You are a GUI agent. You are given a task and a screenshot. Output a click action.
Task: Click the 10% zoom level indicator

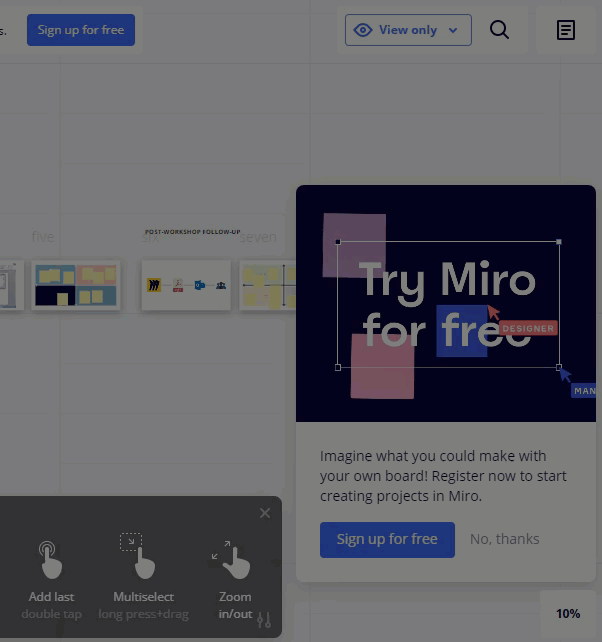[568, 613]
